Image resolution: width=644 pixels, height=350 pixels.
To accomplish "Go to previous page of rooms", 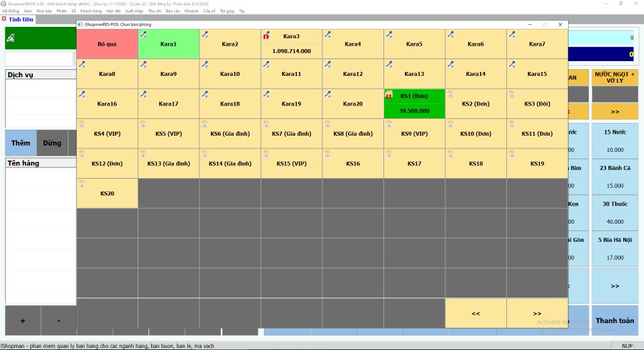I will click(x=475, y=313).
